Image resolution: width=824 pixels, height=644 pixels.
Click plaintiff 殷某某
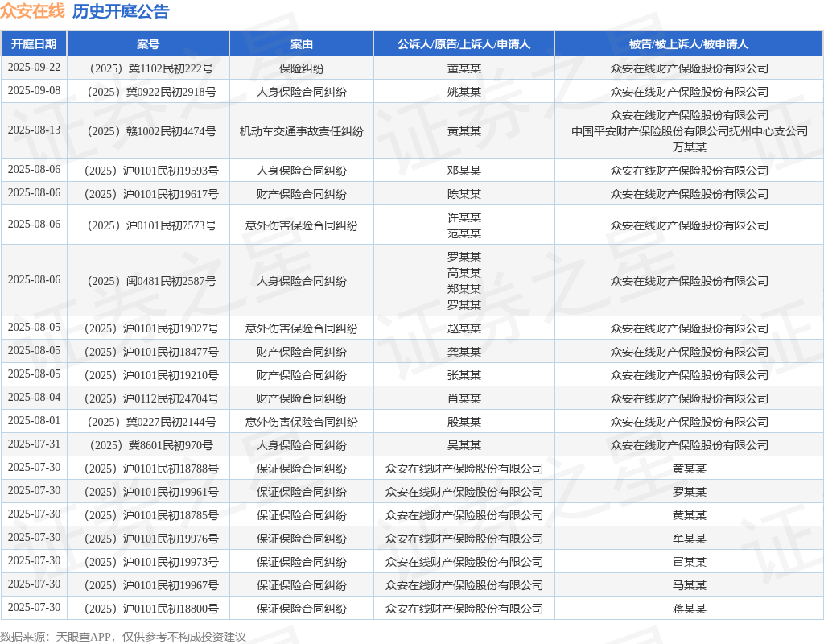point(464,422)
